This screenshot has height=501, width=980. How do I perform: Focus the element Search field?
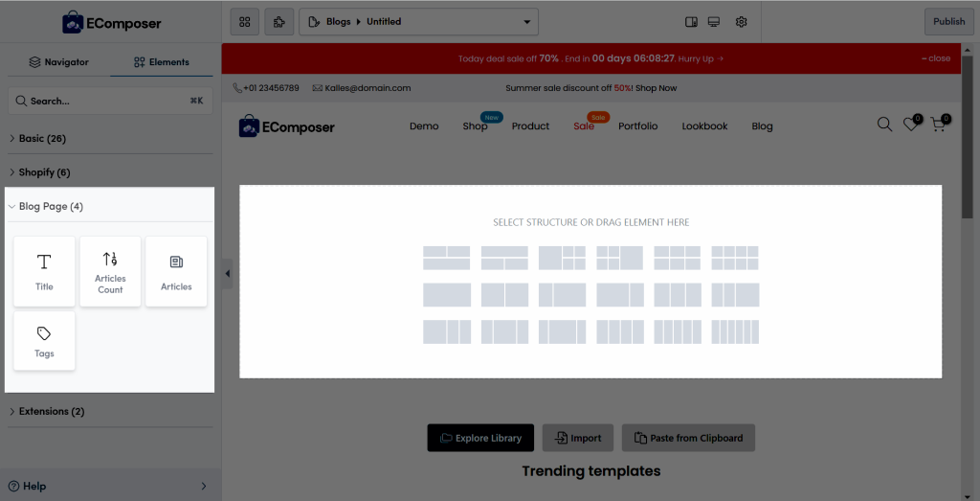point(110,101)
